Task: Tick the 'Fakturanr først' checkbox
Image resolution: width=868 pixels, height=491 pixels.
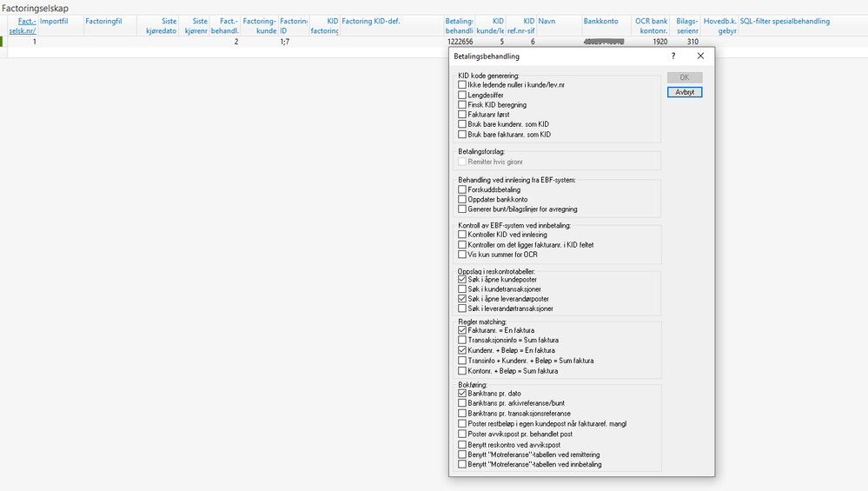Action: click(x=462, y=115)
